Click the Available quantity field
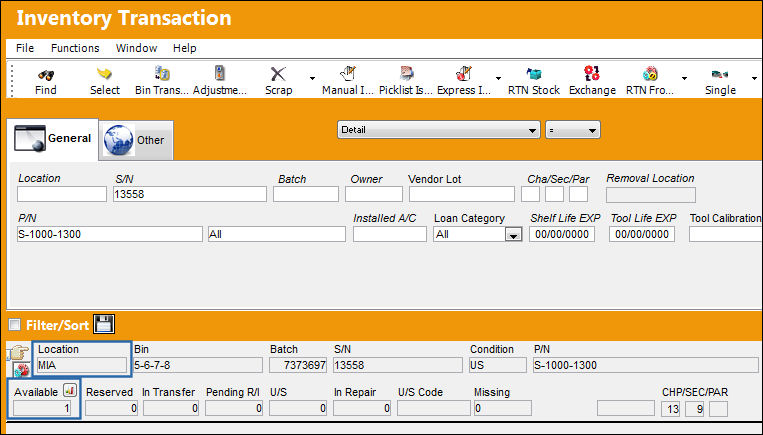This screenshot has height=435, width=763. pyautogui.click(x=42, y=408)
